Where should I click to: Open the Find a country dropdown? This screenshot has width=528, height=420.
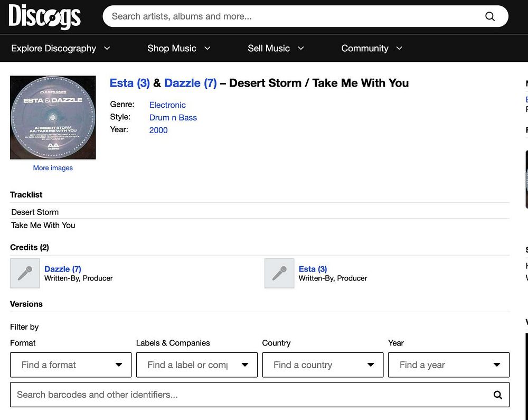point(323,365)
